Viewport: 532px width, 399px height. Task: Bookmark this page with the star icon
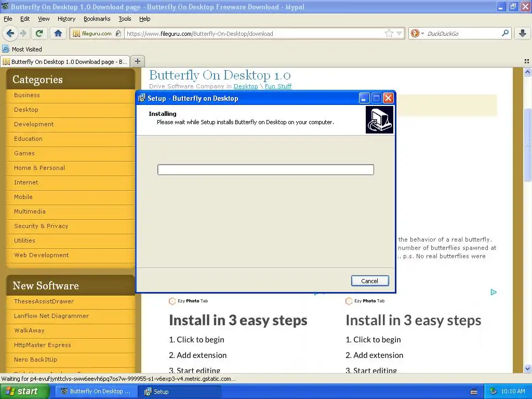coord(389,33)
